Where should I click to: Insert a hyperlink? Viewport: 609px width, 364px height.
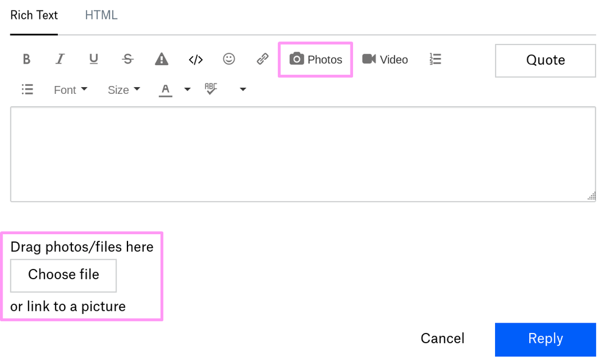[263, 59]
